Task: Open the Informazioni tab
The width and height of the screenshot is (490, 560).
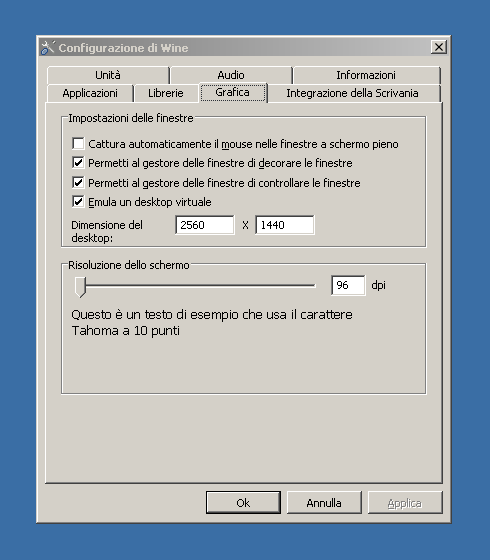Action: (x=366, y=75)
